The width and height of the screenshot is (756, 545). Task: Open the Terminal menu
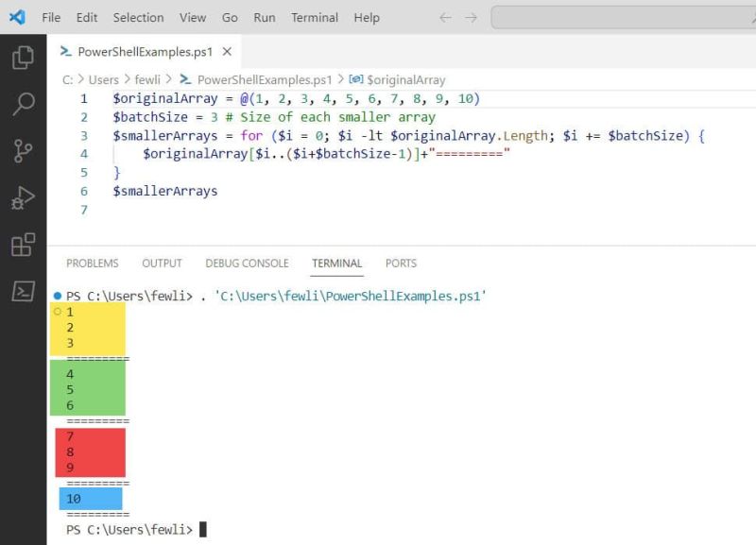point(314,17)
